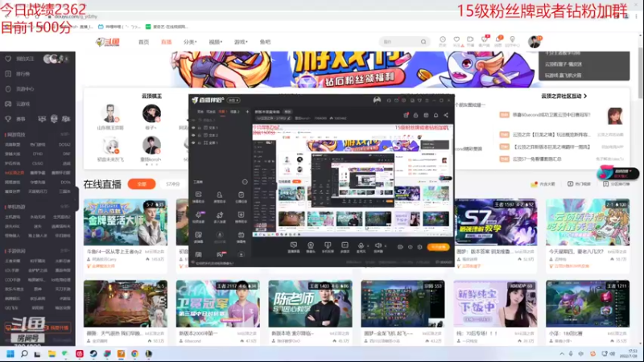
Task: Expand the 分类 dropdown in Douyu nav
Action: click(x=190, y=42)
